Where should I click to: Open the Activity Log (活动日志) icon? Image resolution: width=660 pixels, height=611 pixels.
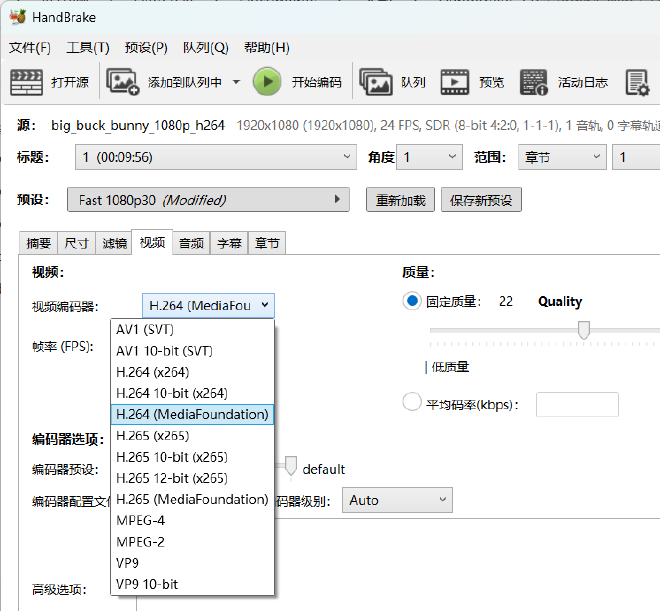pyautogui.click(x=534, y=82)
